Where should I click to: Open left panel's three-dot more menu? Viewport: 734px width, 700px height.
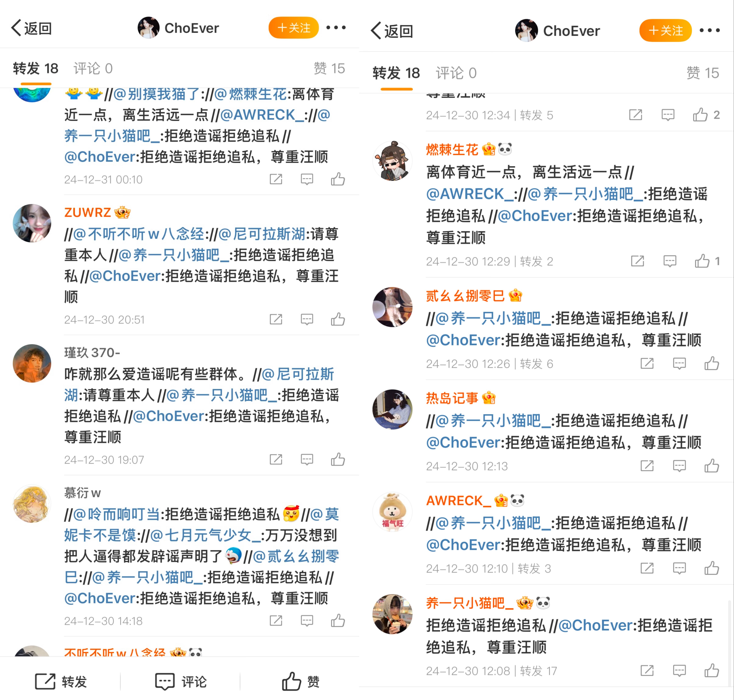(x=336, y=28)
